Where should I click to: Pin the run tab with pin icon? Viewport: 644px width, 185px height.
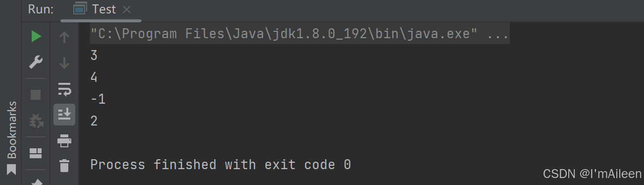point(36,182)
